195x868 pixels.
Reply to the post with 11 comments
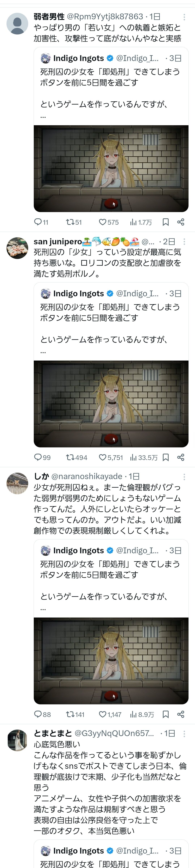41,222
